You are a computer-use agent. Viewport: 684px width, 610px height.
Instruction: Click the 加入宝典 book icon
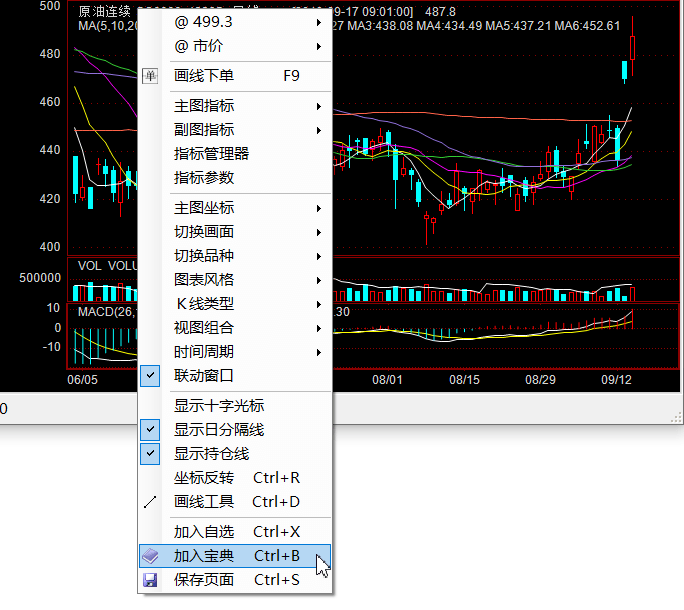150,556
